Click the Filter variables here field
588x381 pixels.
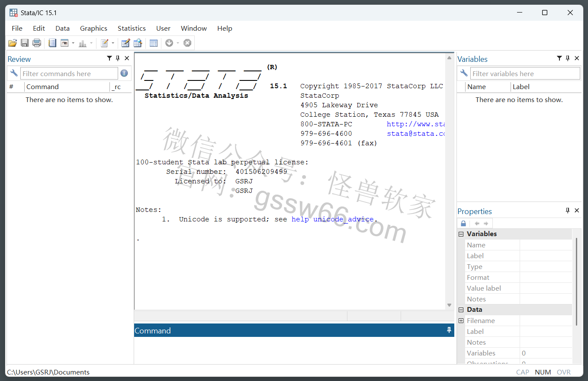[525, 74]
